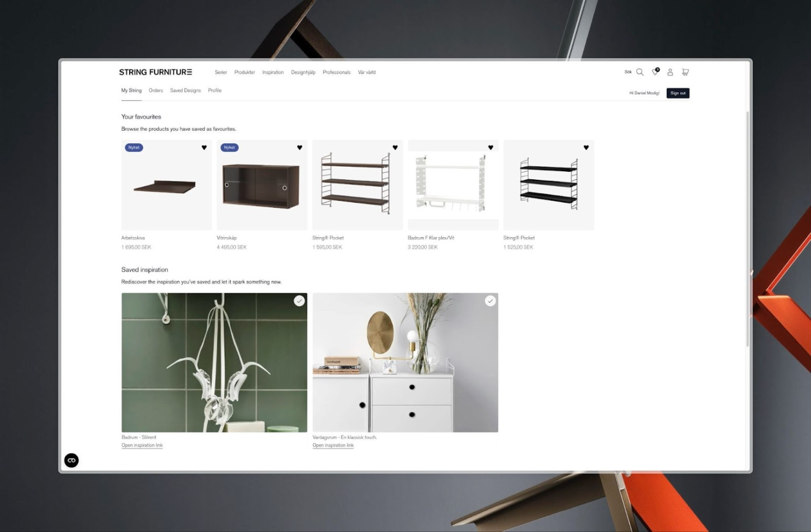Open the black String Pocket shelf thumbnail
811x532 pixels.
548,185
